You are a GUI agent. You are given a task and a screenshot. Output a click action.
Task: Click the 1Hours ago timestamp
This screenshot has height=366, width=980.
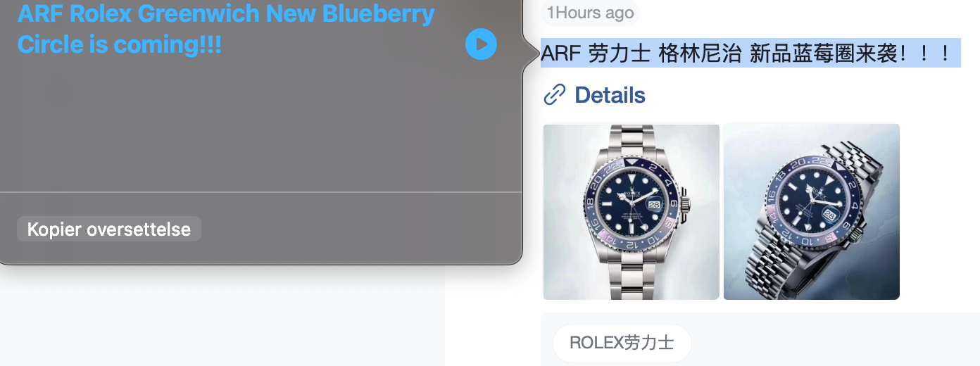pos(590,13)
